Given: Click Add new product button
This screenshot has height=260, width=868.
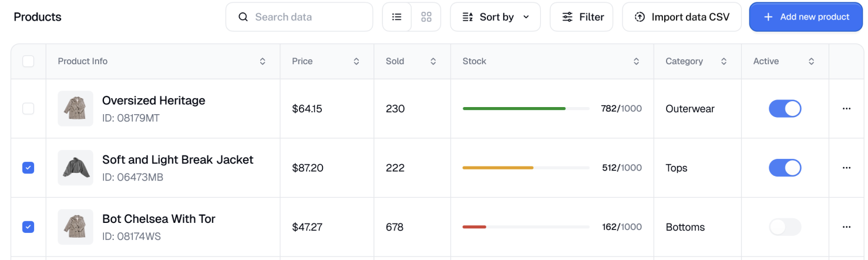Looking at the screenshot, I should pyautogui.click(x=806, y=17).
